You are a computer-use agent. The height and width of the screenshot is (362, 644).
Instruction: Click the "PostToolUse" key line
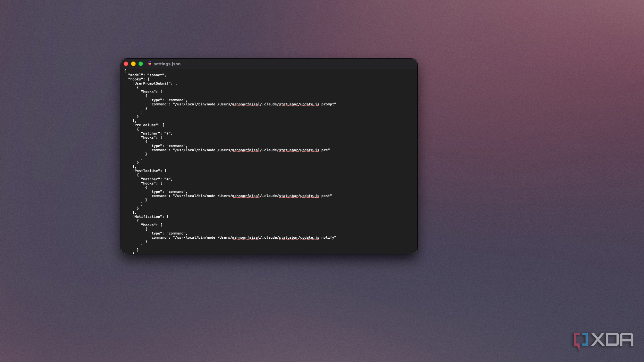[149, 171]
